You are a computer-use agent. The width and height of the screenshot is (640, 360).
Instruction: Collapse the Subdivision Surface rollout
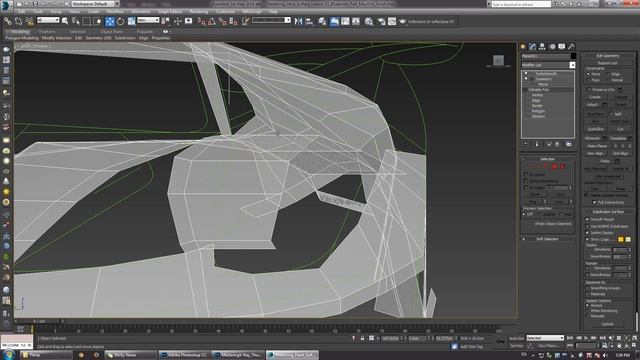pyautogui.click(x=608, y=212)
